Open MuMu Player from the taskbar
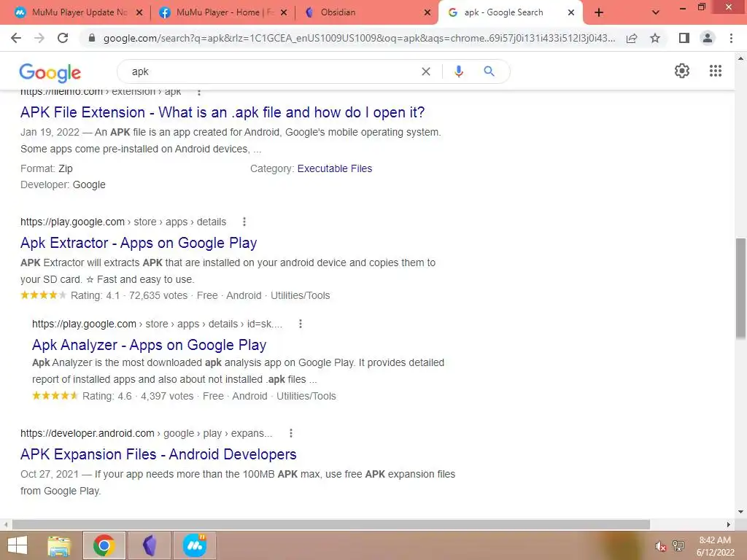The width and height of the screenshot is (747, 560). pos(195,545)
